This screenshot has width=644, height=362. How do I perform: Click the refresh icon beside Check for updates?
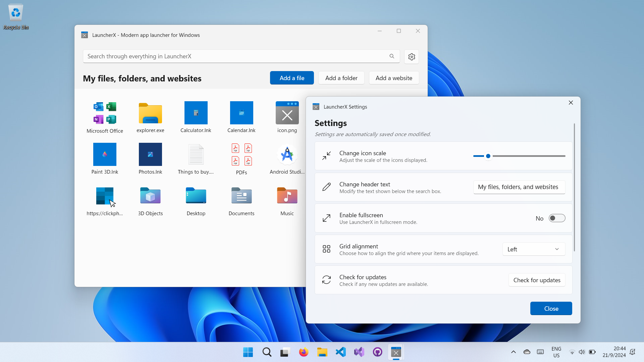(326, 280)
